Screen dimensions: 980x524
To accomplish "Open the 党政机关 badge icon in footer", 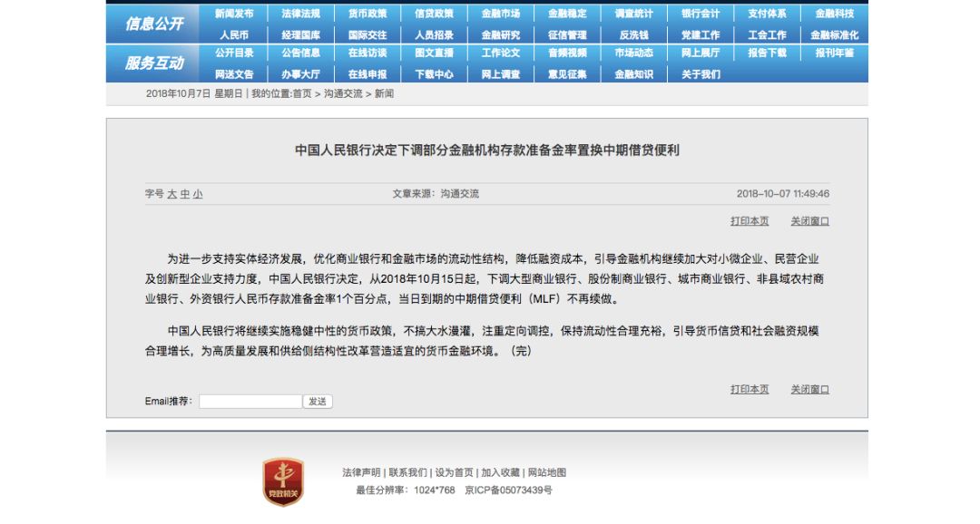I will click(x=283, y=480).
